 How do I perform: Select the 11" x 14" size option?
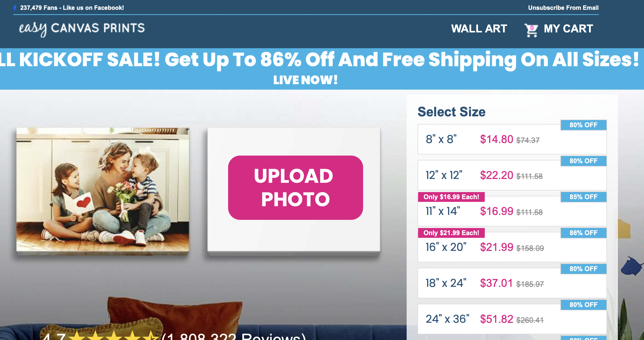tap(512, 211)
